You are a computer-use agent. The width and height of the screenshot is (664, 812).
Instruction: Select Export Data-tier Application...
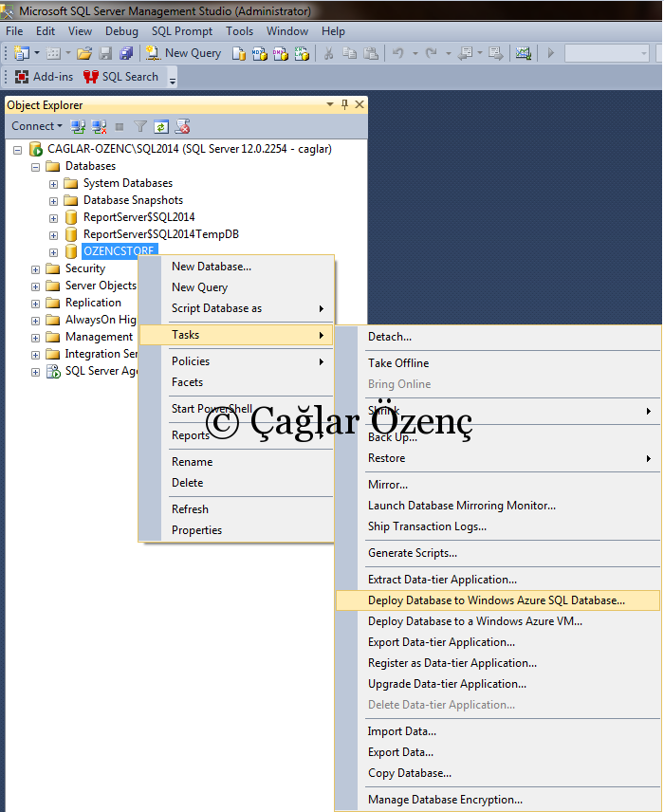coord(498,642)
